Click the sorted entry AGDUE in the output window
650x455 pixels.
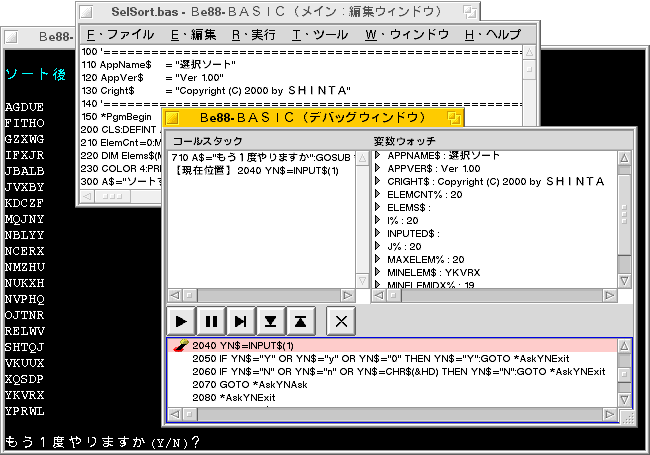tap(24, 107)
